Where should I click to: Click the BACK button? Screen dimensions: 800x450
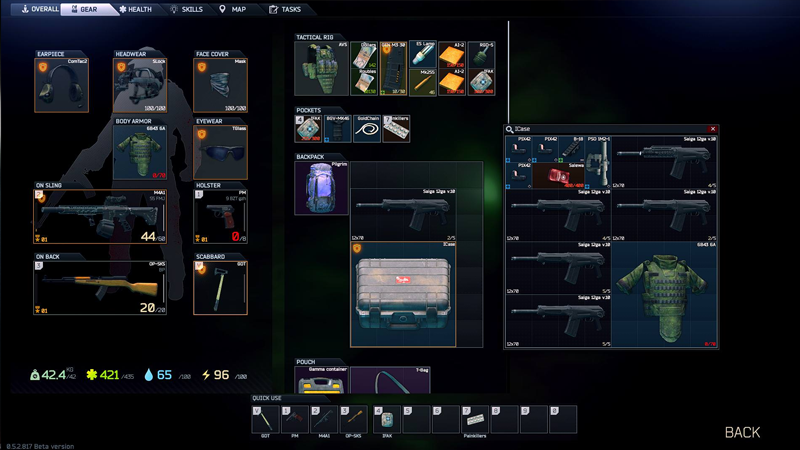coord(742,432)
